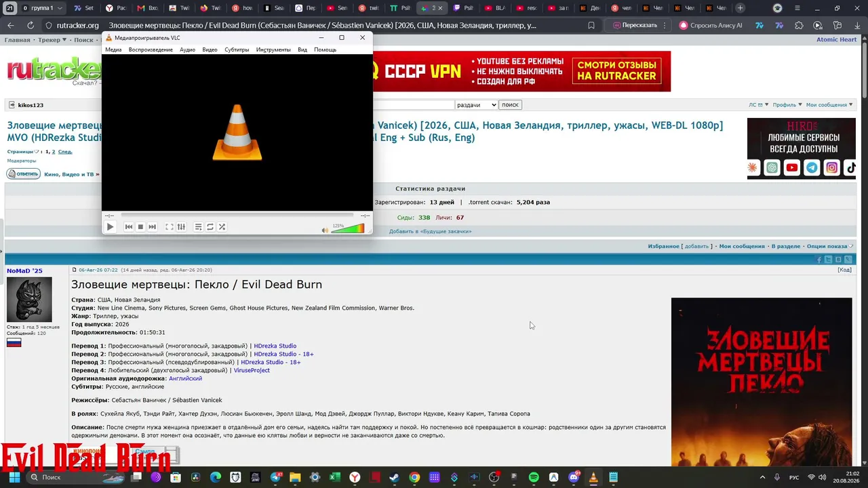Screen dimensions: 868x488
Task: Open the VLC Помощь menu
Action: pyautogui.click(x=325, y=49)
